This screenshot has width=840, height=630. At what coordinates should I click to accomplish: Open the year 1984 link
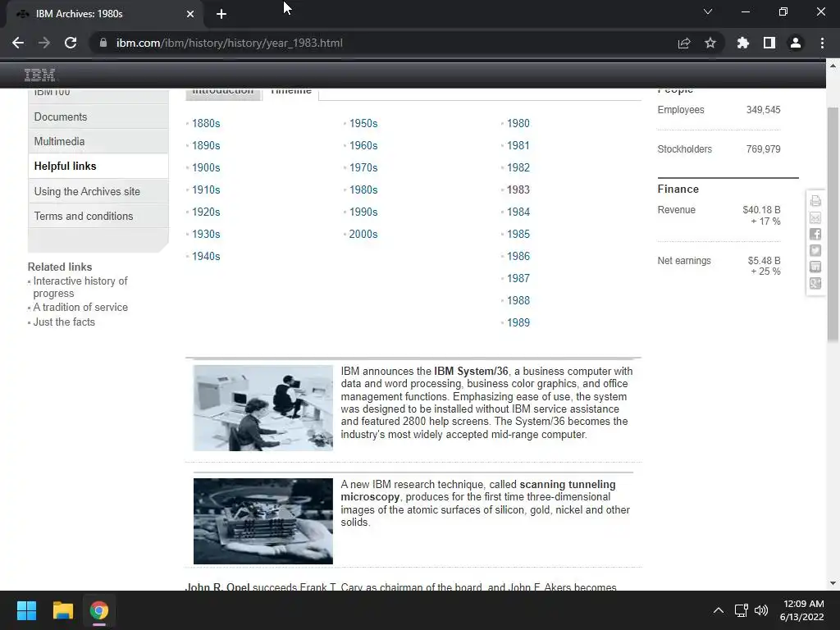518,212
